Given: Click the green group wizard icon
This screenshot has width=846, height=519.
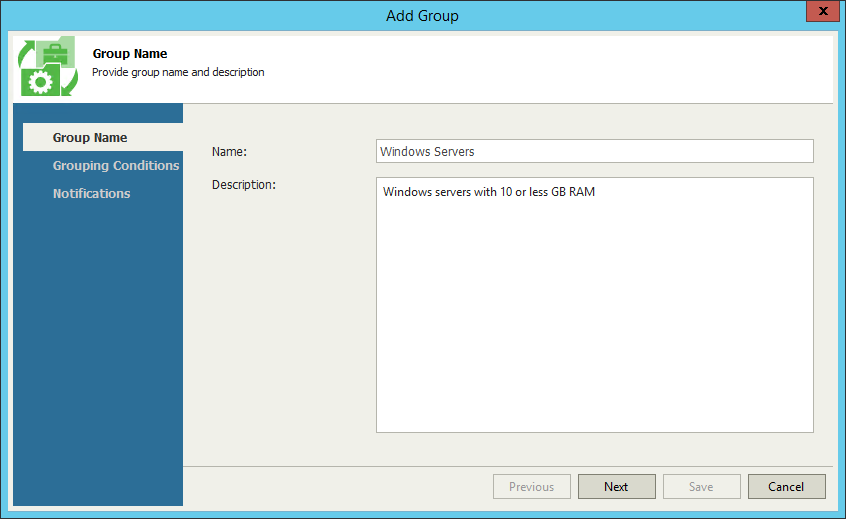Looking at the screenshot, I should (47, 66).
